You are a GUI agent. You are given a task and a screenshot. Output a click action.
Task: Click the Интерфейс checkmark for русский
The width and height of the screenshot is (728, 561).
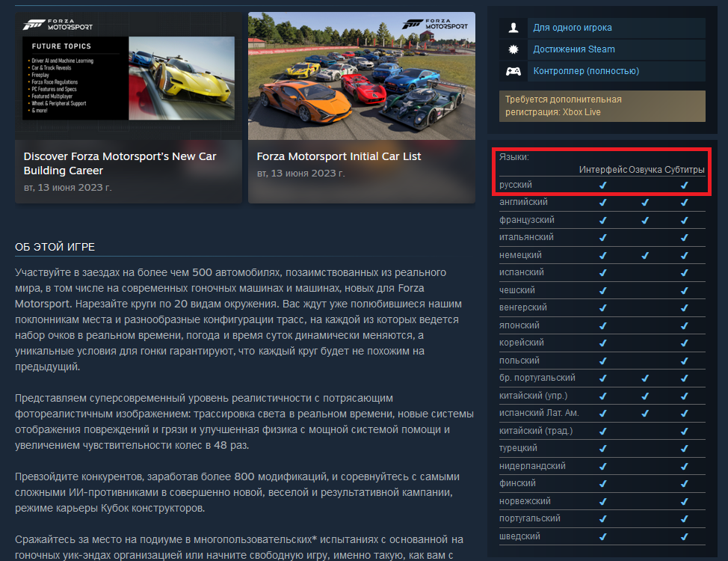click(x=602, y=185)
